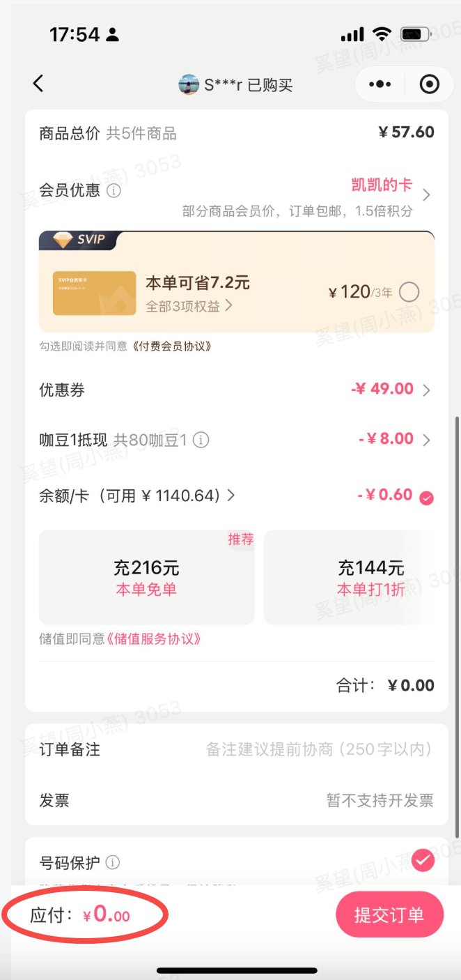461x980 pixels.
Task: Select the 充216元 本单免单 recharge option
Action: (x=146, y=577)
